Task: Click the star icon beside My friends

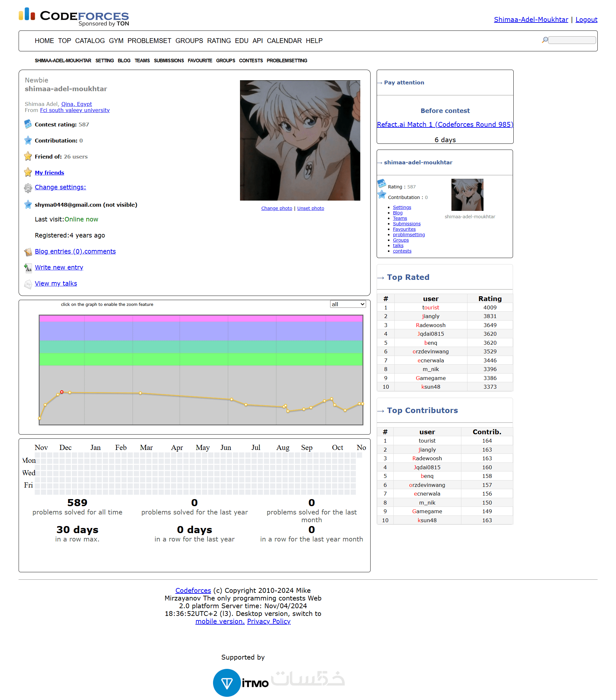Action: (x=28, y=172)
